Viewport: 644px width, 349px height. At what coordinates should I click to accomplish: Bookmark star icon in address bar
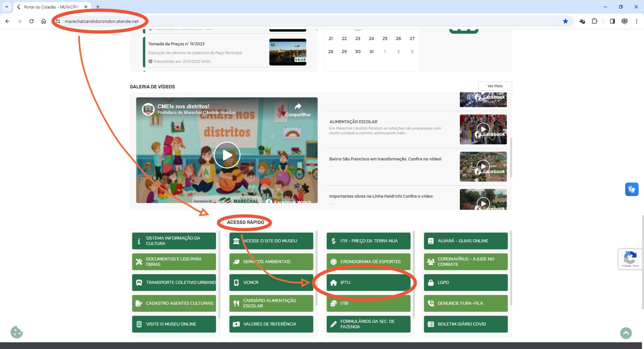point(565,21)
